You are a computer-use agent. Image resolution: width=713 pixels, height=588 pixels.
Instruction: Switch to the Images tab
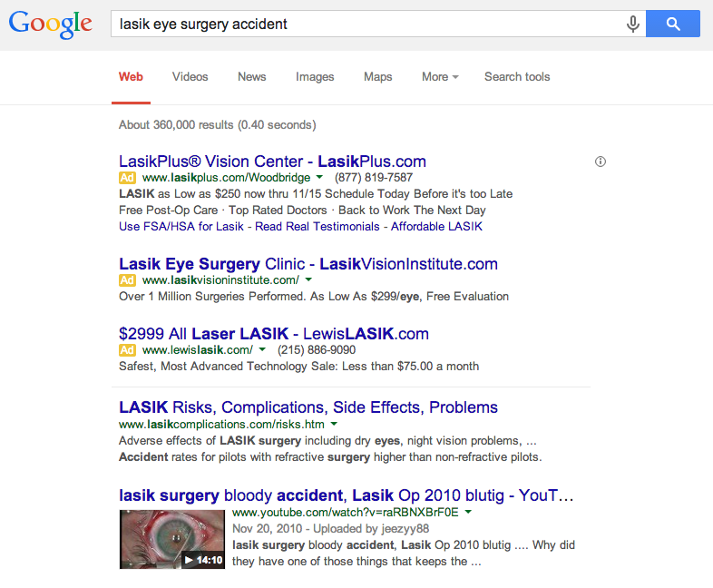315,77
